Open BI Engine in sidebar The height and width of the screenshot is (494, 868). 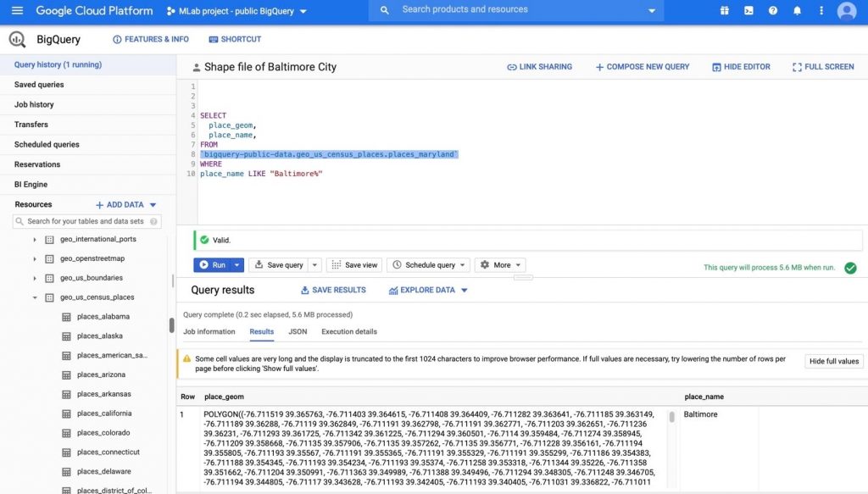tap(88, 184)
